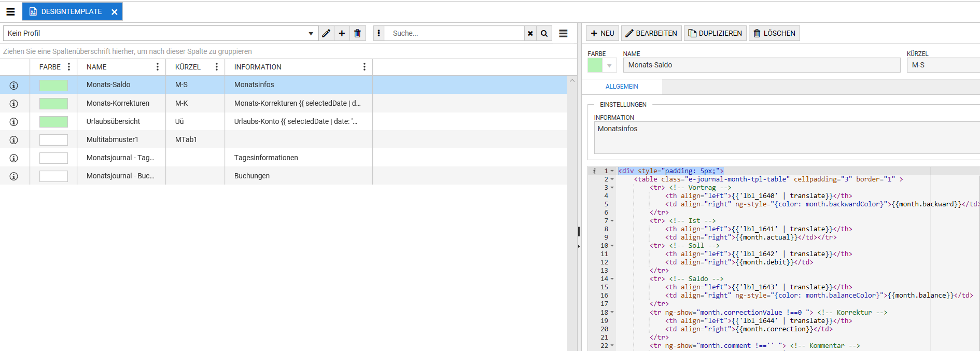Show info for Monatsjournal - Buc row
The height and width of the screenshot is (351, 980).
(14, 176)
